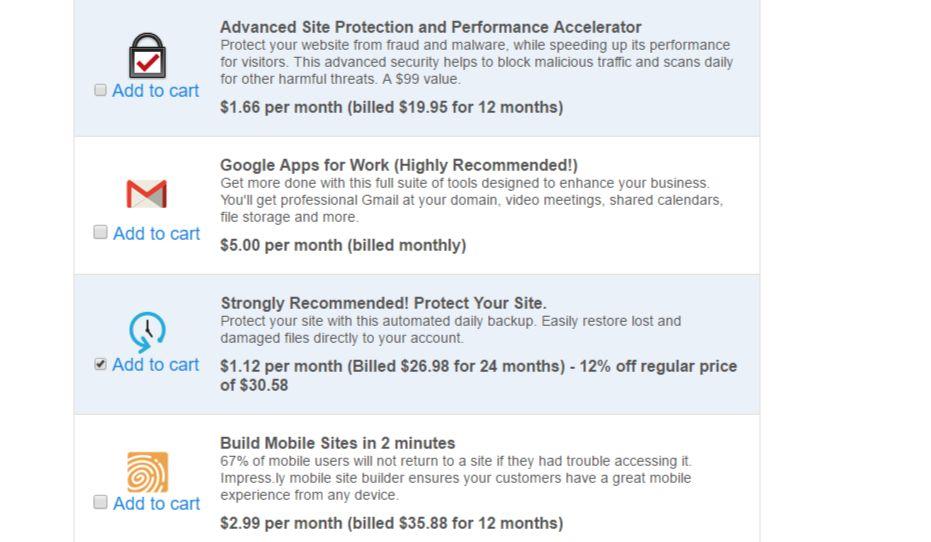Click the $1.66 per month price text

(x=391, y=107)
